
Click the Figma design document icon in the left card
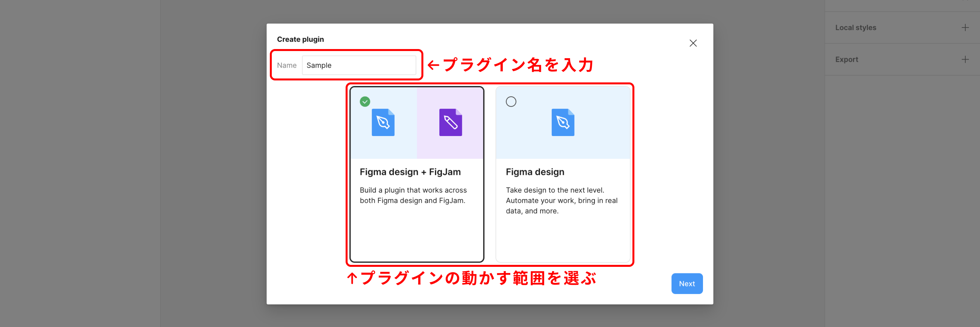(383, 122)
